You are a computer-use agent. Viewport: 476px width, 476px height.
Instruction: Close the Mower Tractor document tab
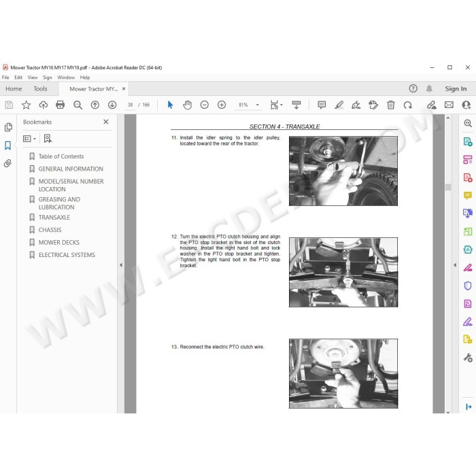[x=124, y=88]
